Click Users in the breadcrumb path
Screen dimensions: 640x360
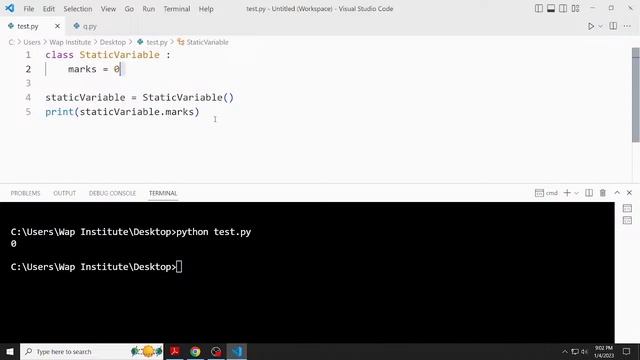(x=32, y=42)
